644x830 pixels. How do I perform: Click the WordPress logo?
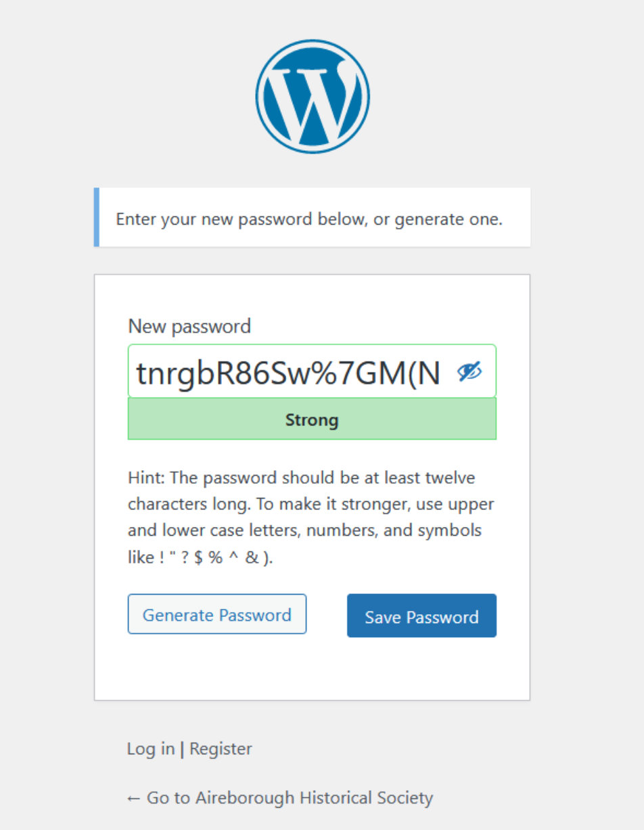coord(313,96)
